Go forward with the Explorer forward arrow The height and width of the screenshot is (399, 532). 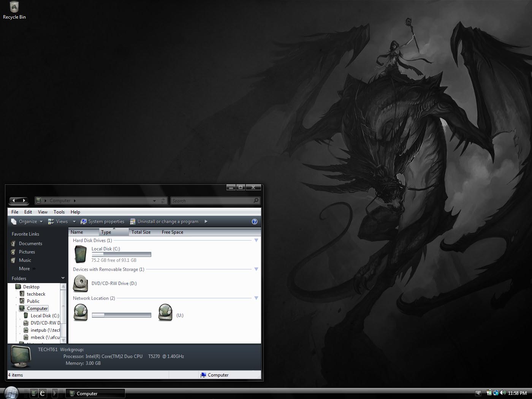[24, 200]
